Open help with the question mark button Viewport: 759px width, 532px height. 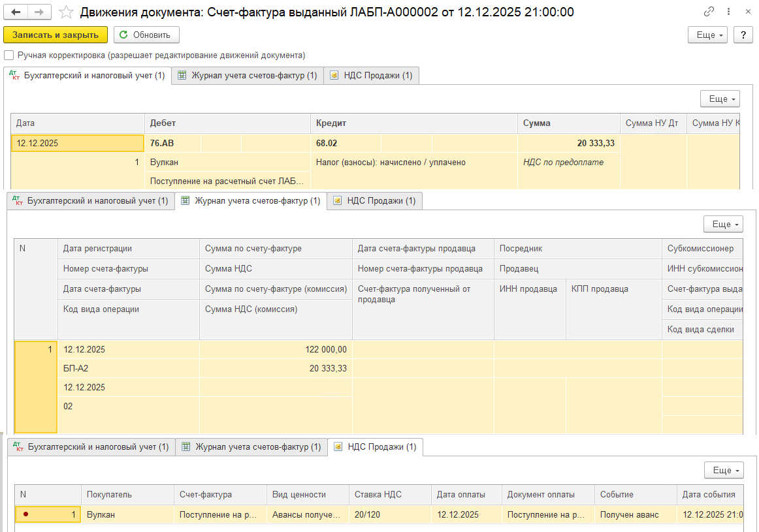click(743, 35)
